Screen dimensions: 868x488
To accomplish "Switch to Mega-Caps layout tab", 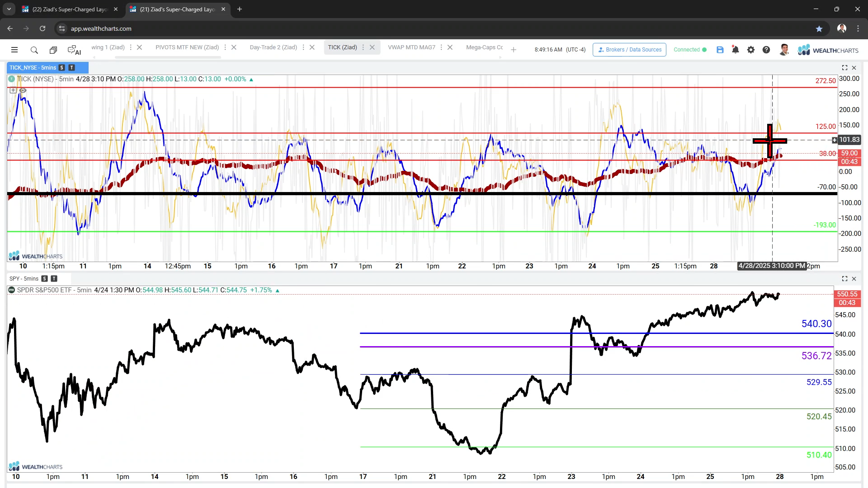I will tap(484, 47).
